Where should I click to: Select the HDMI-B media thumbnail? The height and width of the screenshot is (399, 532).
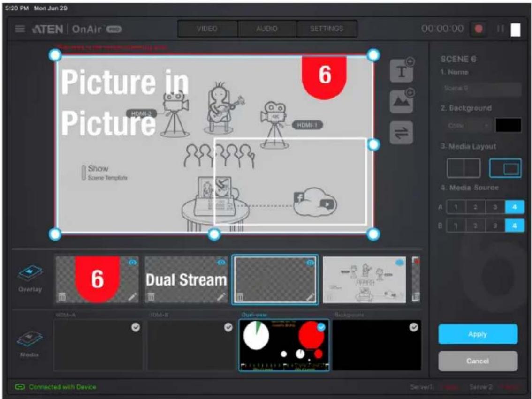pos(191,345)
